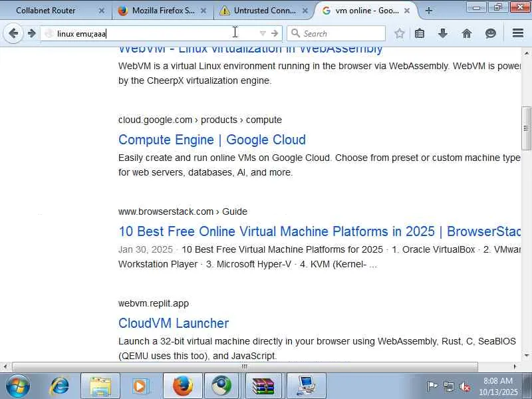532x399 pixels.
Task: Open the Downloads arrow panel
Action: (443, 33)
